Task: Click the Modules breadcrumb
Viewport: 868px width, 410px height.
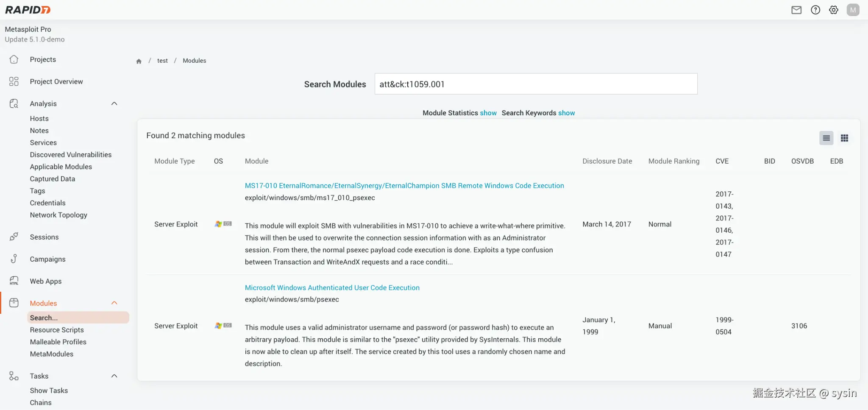Action: (x=195, y=61)
